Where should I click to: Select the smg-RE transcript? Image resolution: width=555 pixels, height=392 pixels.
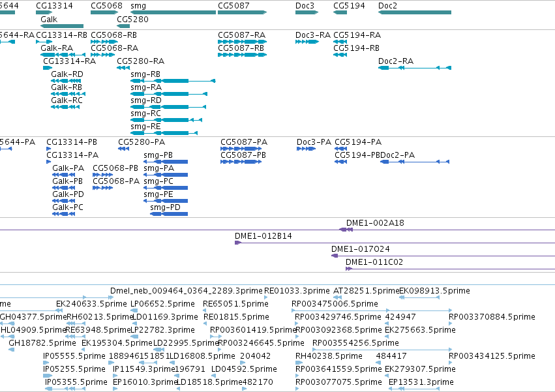tap(164, 133)
